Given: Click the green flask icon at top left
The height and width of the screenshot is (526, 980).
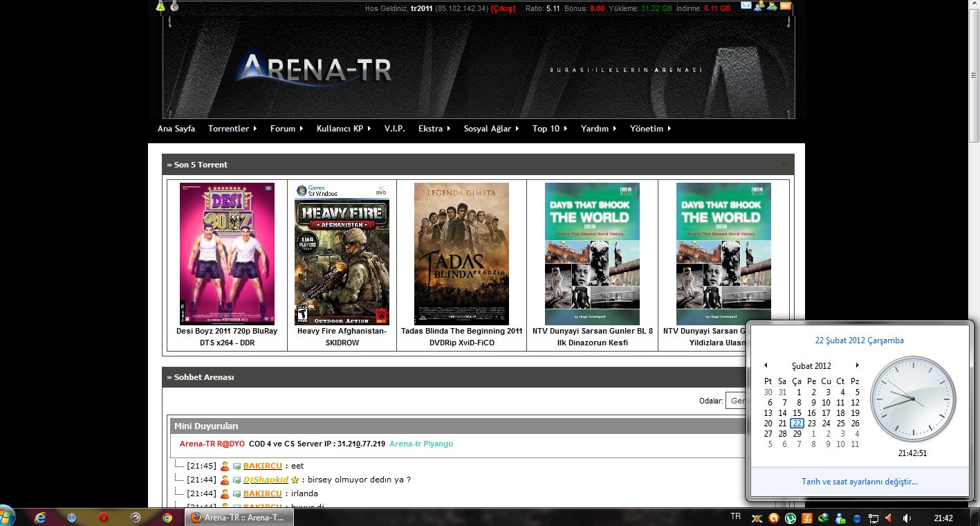Looking at the screenshot, I should (x=160, y=6).
